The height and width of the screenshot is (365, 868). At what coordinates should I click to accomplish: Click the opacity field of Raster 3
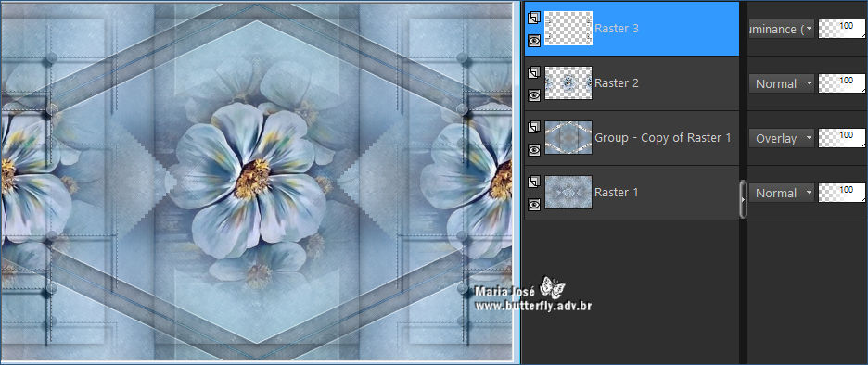pos(842,29)
